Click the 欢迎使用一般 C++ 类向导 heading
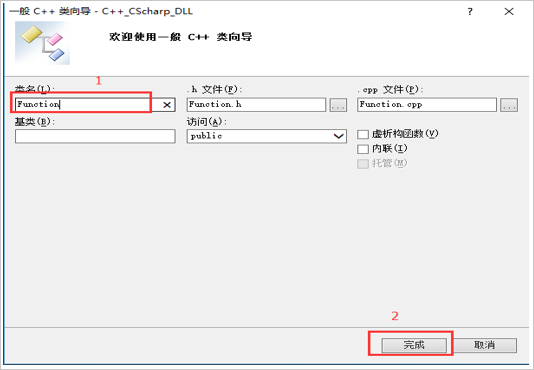This screenshot has width=534, height=370. pyautogui.click(x=181, y=37)
